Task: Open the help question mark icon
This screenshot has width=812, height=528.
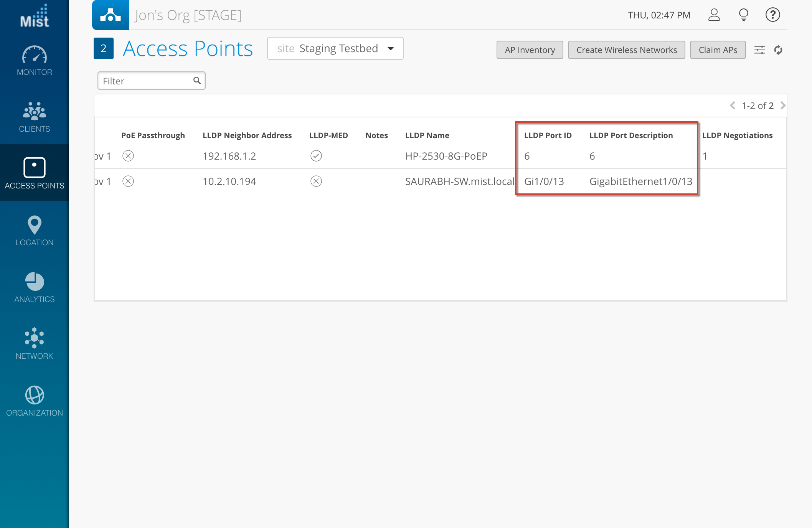Action: [772, 15]
